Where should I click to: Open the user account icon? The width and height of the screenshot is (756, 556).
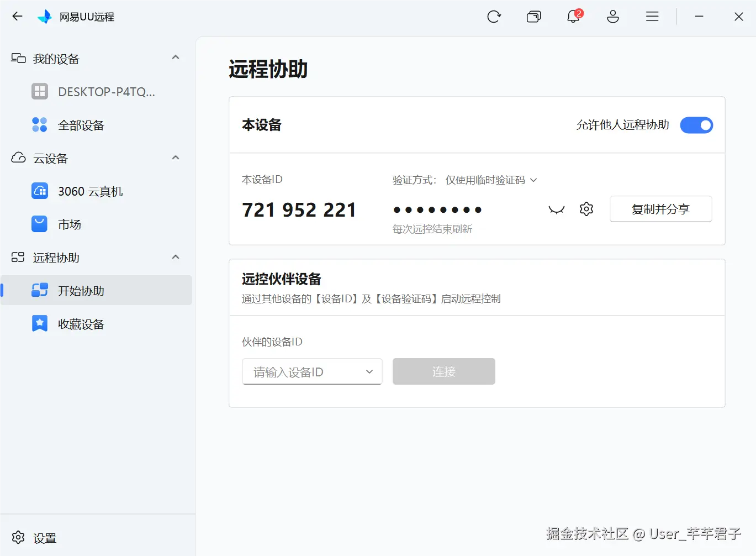coord(613,17)
